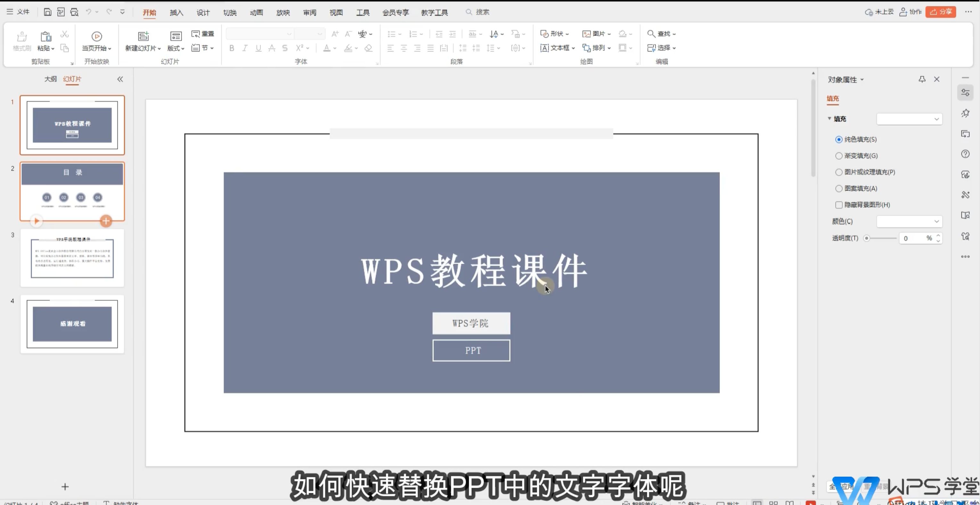Image resolution: width=980 pixels, height=505 pixels.
Task: Click the Reset slide button
Action: 203,34
